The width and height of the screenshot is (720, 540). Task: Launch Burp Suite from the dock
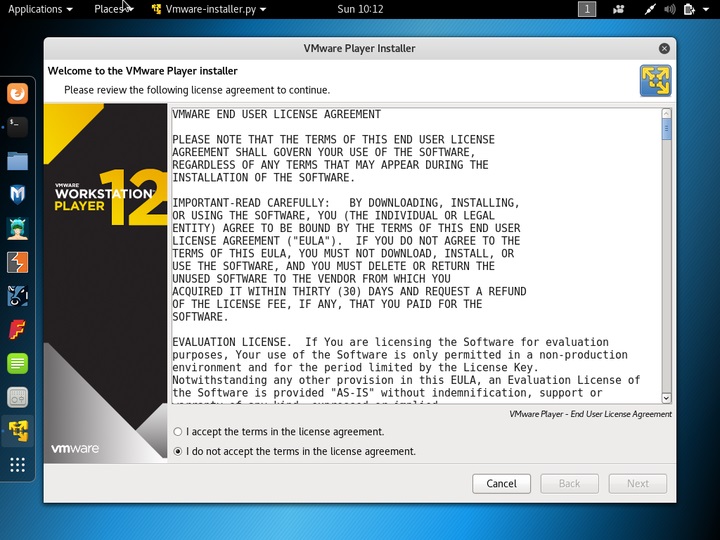click(x=17, y=262)
